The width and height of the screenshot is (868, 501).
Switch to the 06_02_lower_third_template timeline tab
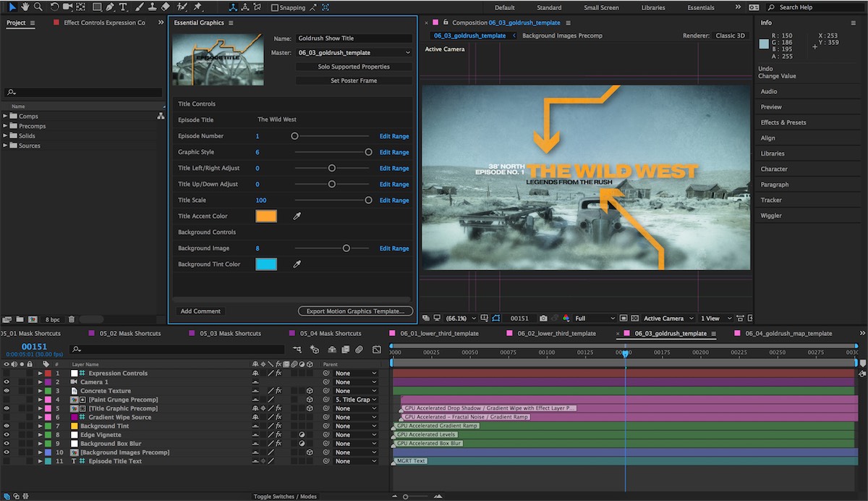click(x=556, y=334)
